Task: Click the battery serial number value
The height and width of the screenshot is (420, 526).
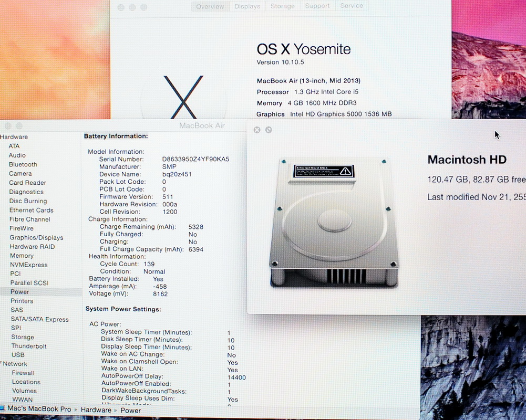Action: 195,159
